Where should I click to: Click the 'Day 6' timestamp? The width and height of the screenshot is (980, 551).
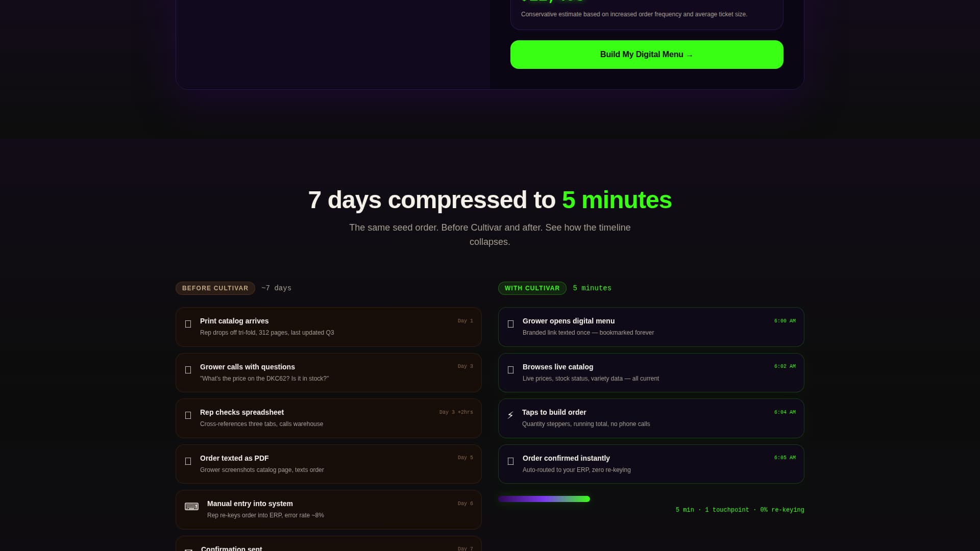tap(465, 504)
